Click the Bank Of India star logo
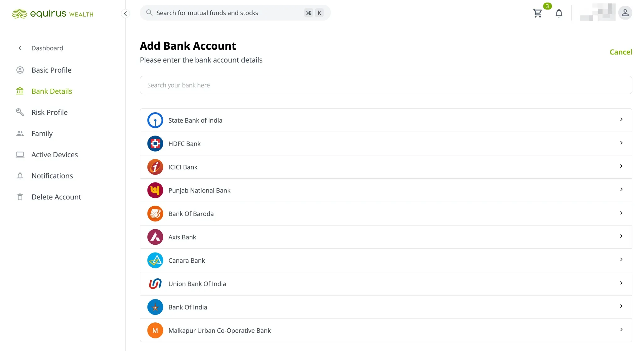 [x=155, y=307]
